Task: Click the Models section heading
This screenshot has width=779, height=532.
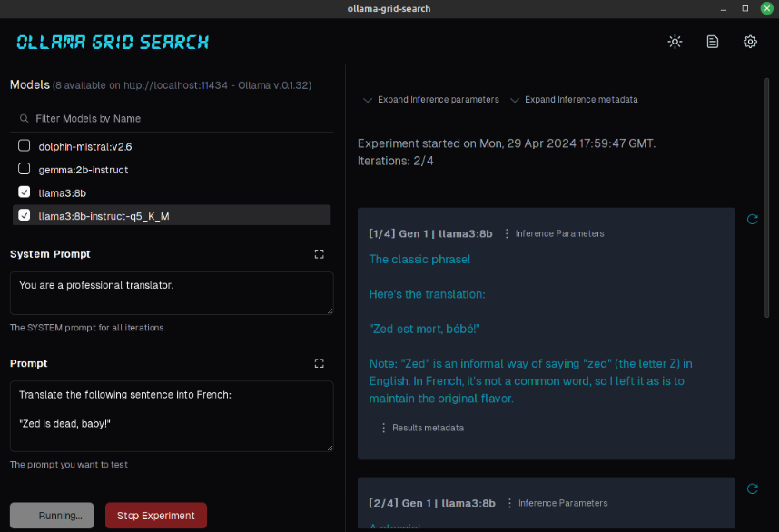Action: click(x=30, y=85)
